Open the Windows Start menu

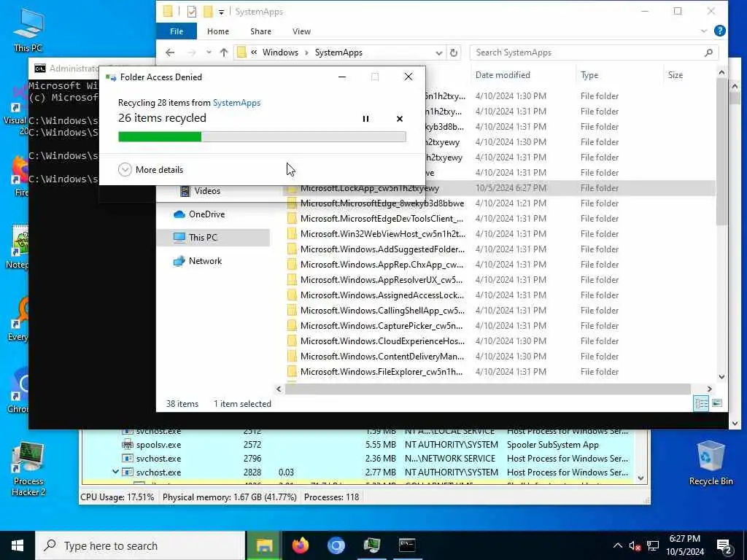[x=18, y=545]
